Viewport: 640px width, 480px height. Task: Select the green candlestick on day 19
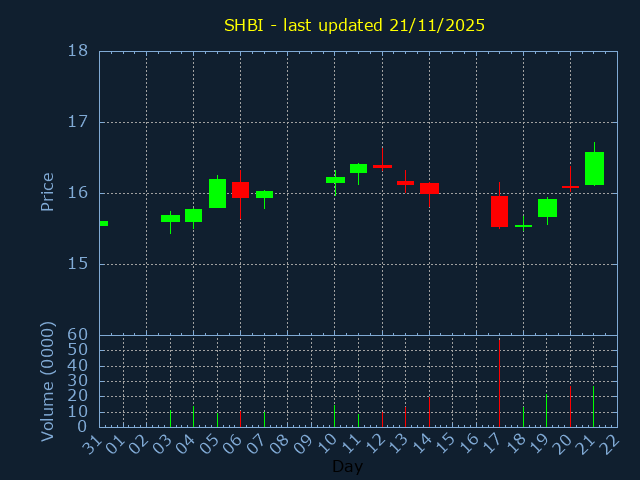pos(547,208)
